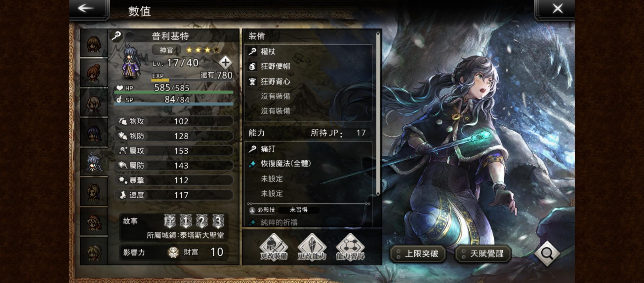Image resolution: width=644 pixels, height=283 pixels.
Task: Select the first character portrait in party list
Action: pyautogui.click(x=94, y=43)
